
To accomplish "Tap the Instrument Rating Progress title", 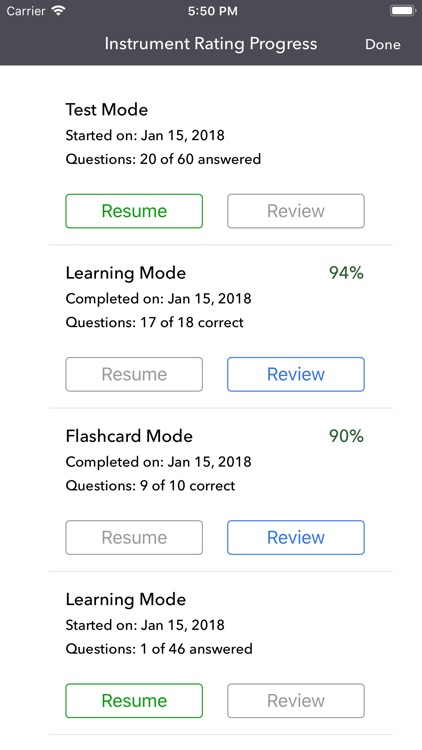I will click(211, 44).
